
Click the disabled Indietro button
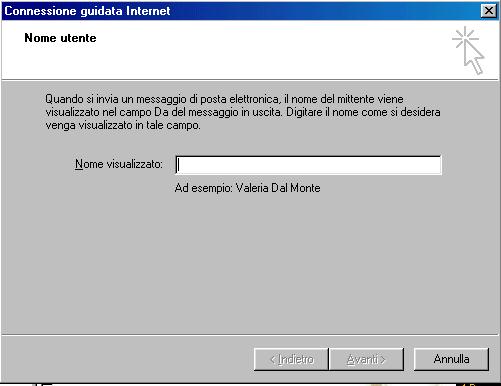point(291,359)
